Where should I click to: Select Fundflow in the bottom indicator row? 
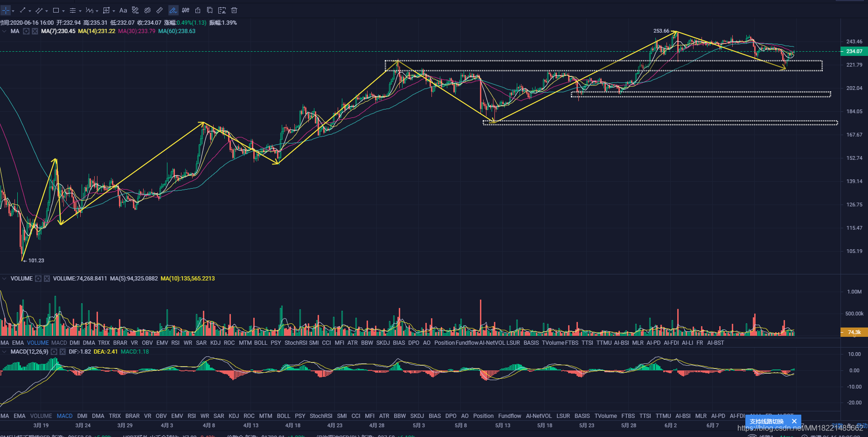click(510, 416)
